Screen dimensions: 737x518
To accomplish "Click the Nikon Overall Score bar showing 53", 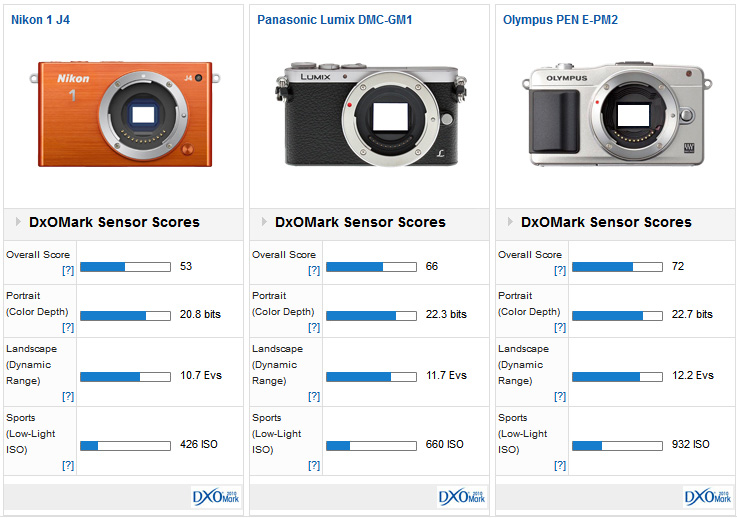I will (125, 267).
